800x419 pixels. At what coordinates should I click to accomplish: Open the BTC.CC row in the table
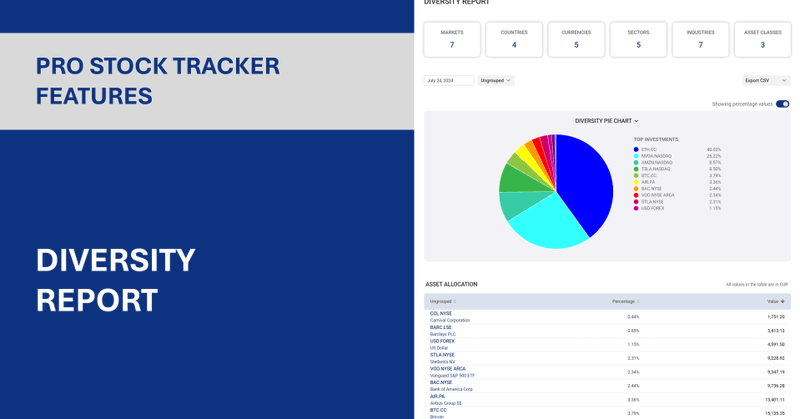click(x=607, y=413)
